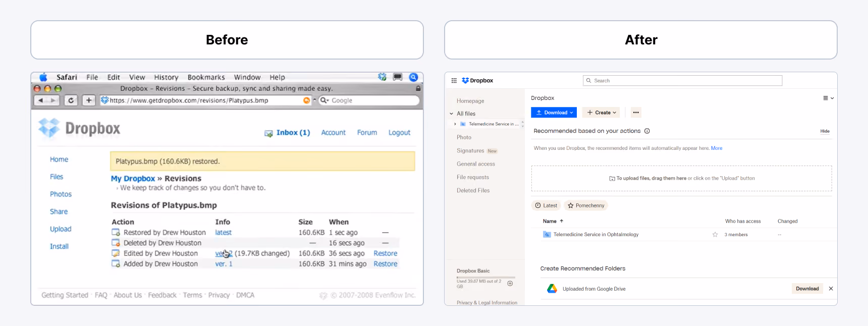Open the Create dropdown button
Screen dimensions: 868x326
coord(601,113)
